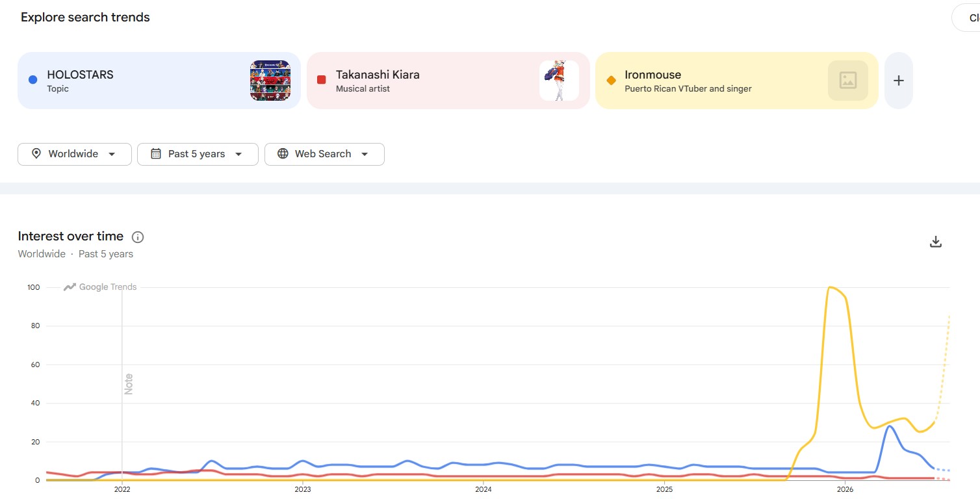This screenshot has width=980, height=499.
Task: Click the 2023 label on the time axis
Action: point(303,489)
